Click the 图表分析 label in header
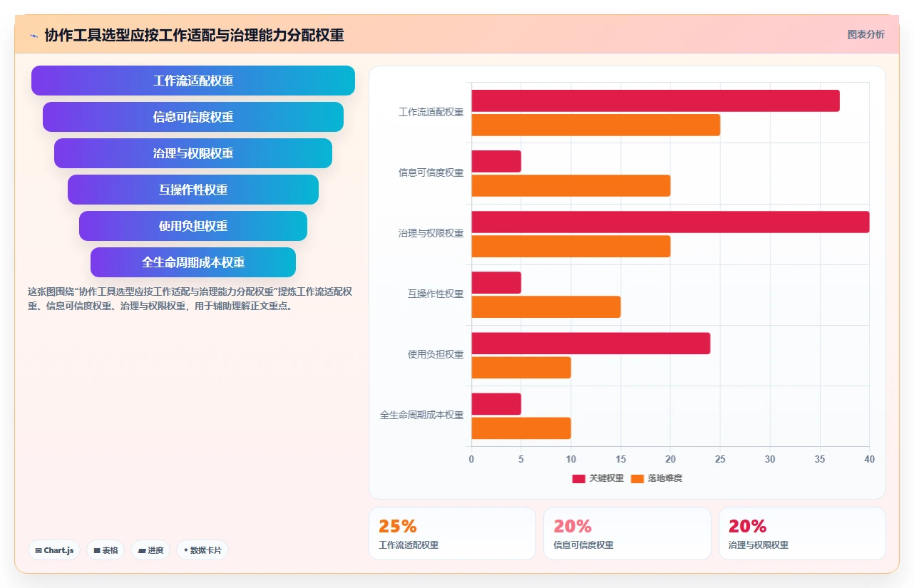The height and width of the screenshot is (588, 914). [x=866, y=34]
